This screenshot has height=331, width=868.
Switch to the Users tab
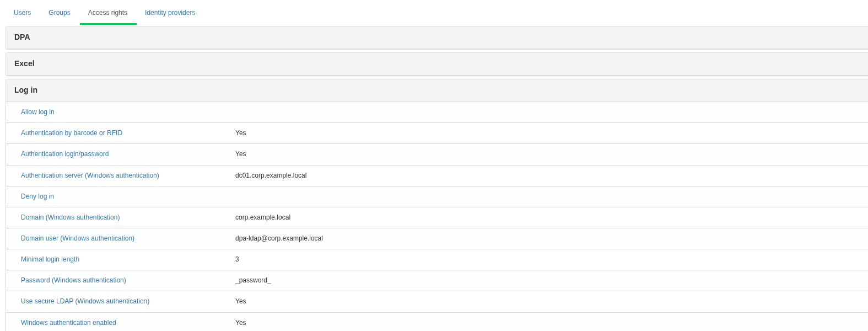(22, 13)
